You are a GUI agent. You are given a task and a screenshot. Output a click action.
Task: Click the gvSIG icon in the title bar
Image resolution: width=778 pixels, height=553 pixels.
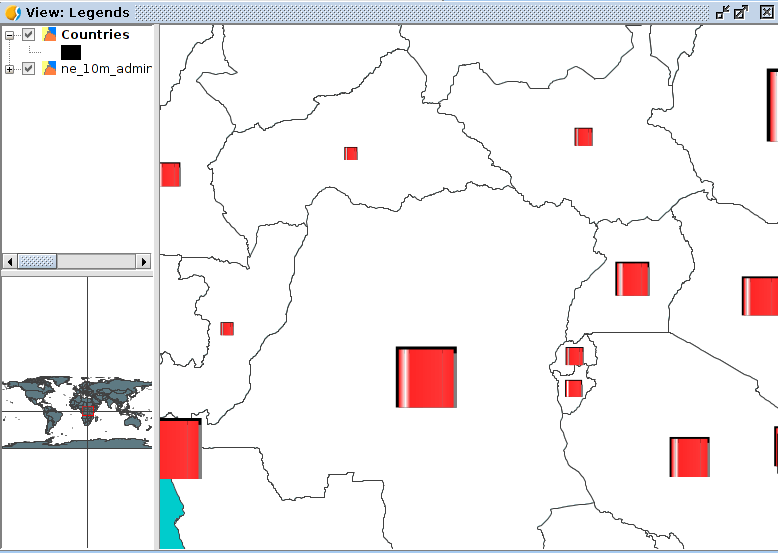click(13, 13)
